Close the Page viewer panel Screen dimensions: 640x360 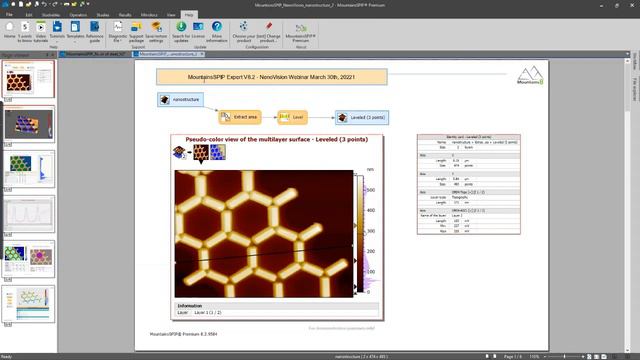point(53,55)
